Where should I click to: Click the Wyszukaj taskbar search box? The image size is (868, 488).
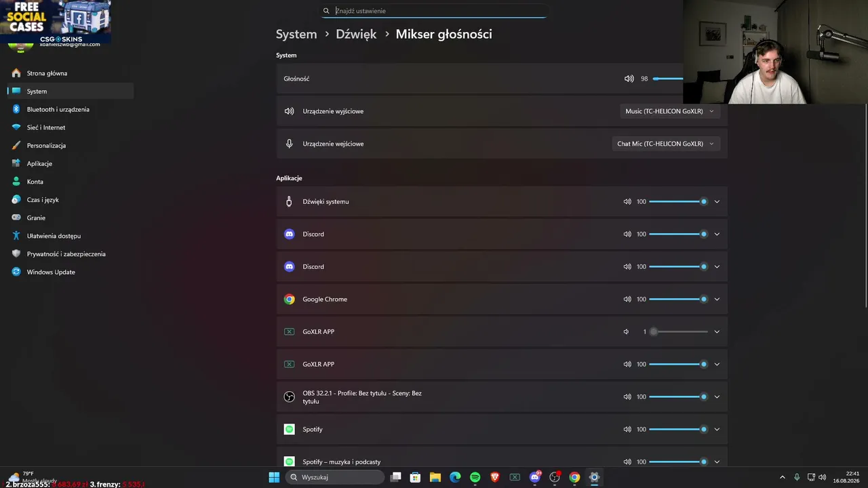pos(334,477)
